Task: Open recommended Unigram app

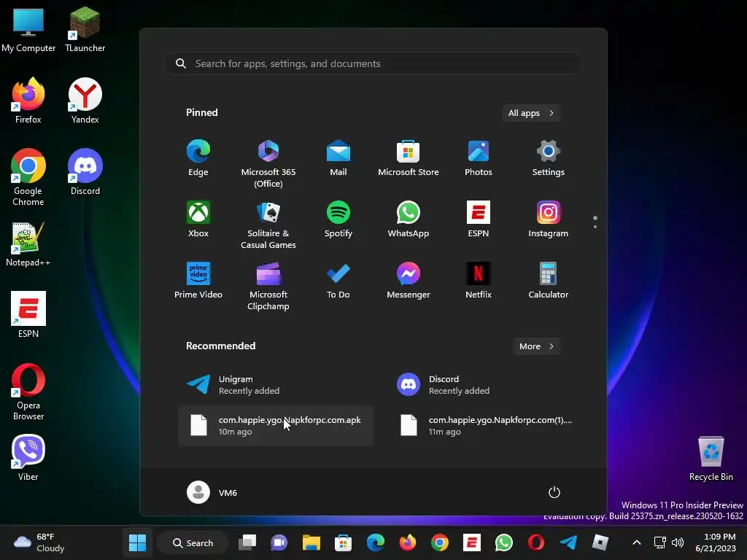Action: coord(275,385)
